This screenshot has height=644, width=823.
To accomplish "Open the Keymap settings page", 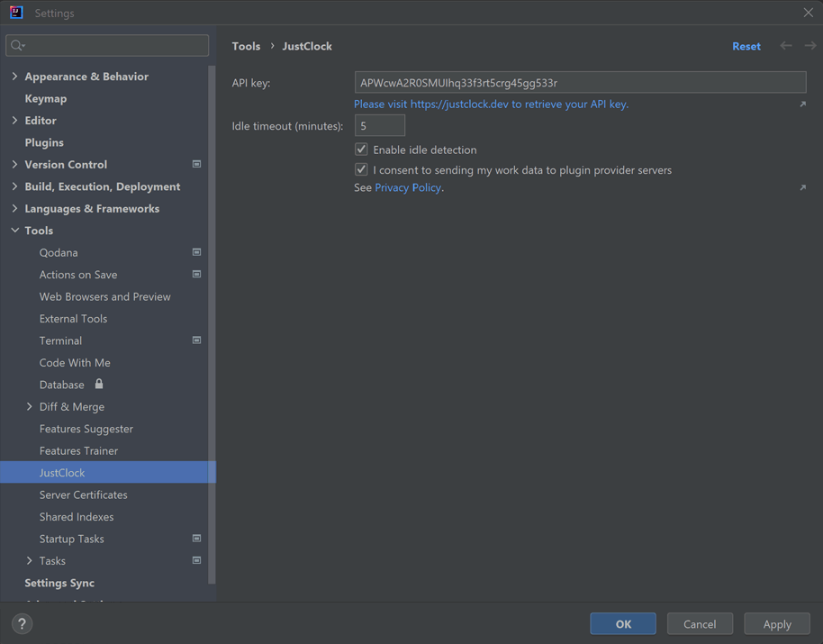I will (x=46, y=98).
